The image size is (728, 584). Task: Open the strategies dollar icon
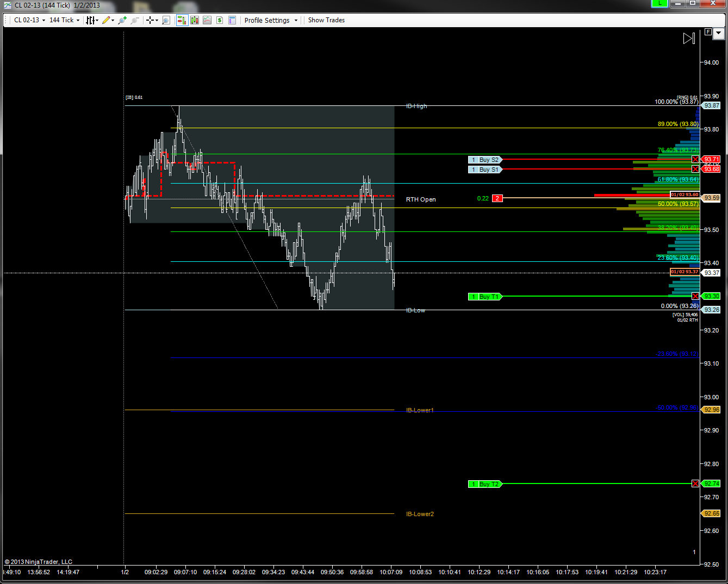coord(220,20)
